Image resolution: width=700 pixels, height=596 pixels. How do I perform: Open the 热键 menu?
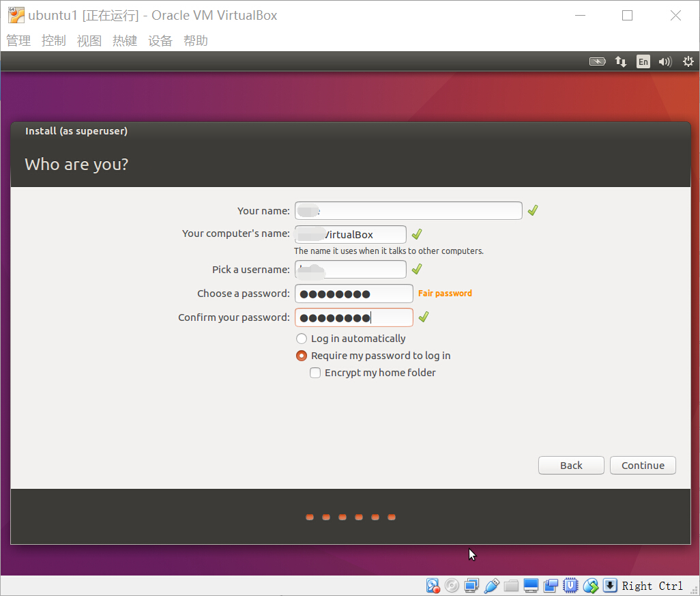click(x=125, y=41)
